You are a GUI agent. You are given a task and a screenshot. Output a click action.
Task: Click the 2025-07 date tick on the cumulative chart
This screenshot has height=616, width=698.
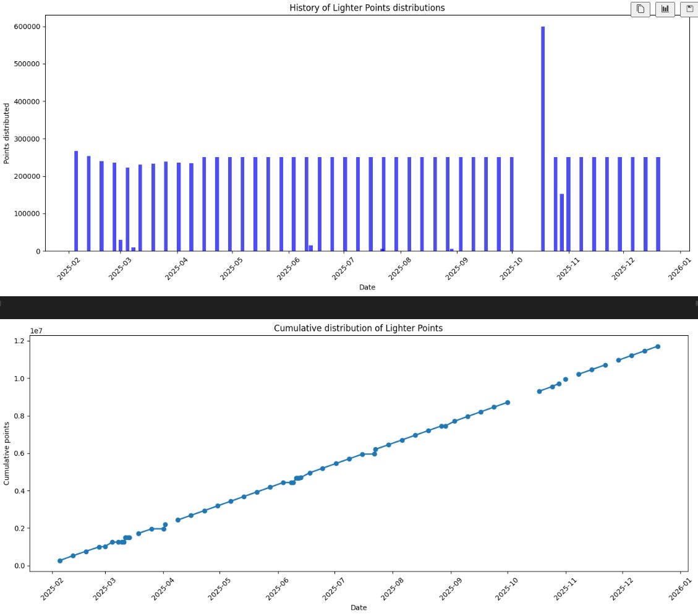334,588
